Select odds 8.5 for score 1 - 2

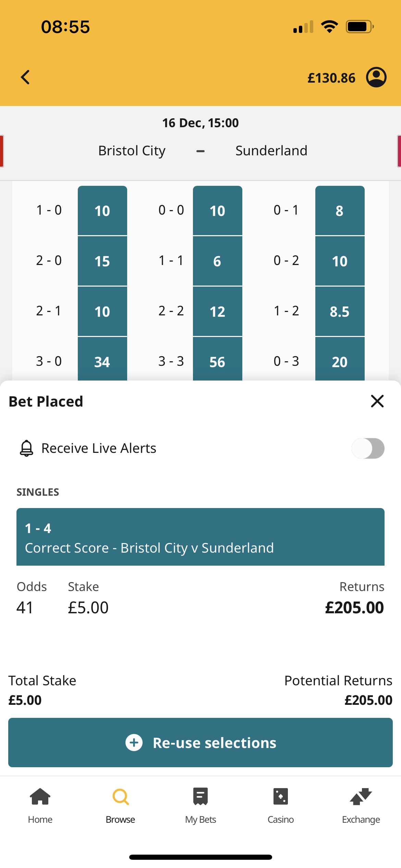[x=340, y=311]
